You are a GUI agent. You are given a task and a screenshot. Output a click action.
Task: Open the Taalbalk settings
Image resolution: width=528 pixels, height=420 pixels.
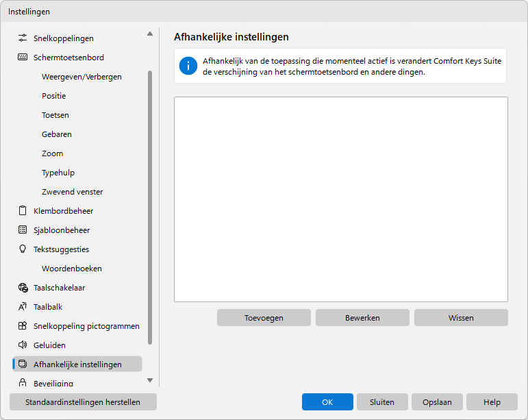48,307
